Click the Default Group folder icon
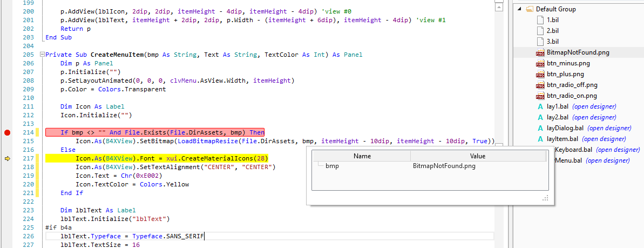644x248 pixels. [530, 9]
